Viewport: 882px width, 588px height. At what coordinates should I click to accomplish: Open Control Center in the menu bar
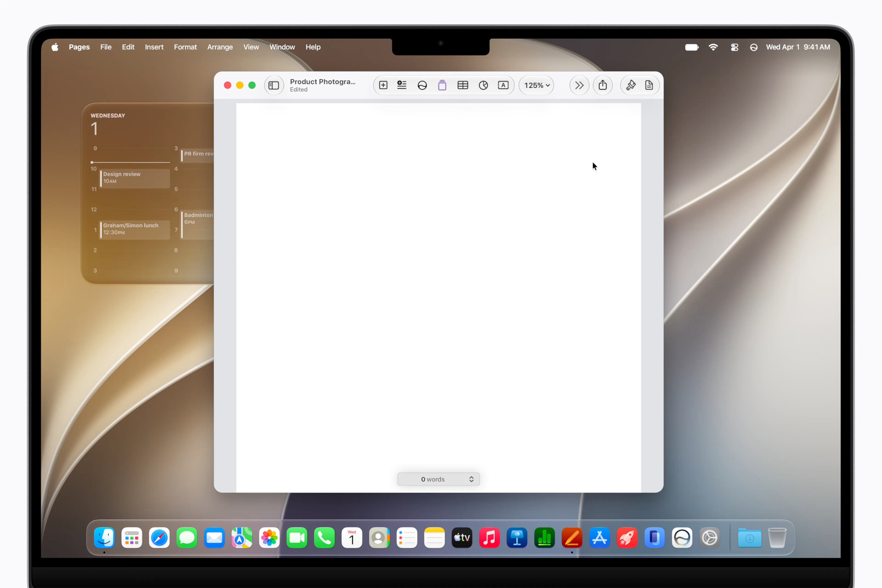point(735,47)
